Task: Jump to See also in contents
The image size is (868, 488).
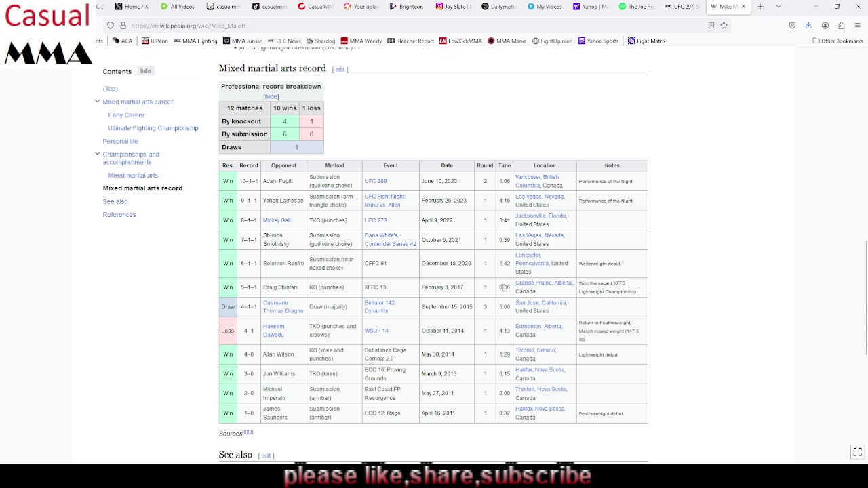Action: [115, 201]
